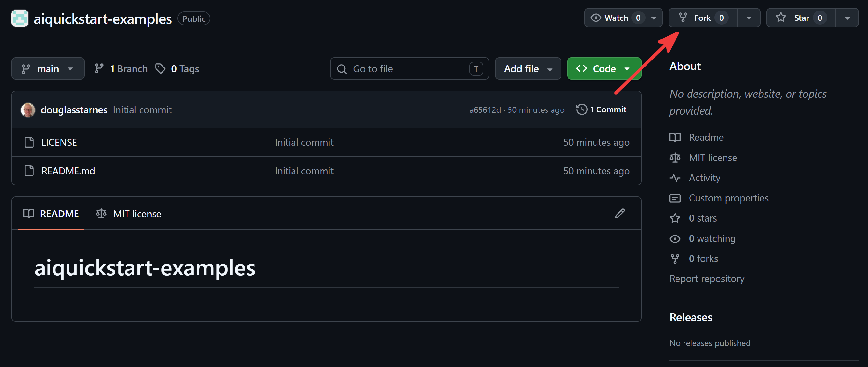
Task: Click the pencil icon to edit README
Action: coord(620,214)
